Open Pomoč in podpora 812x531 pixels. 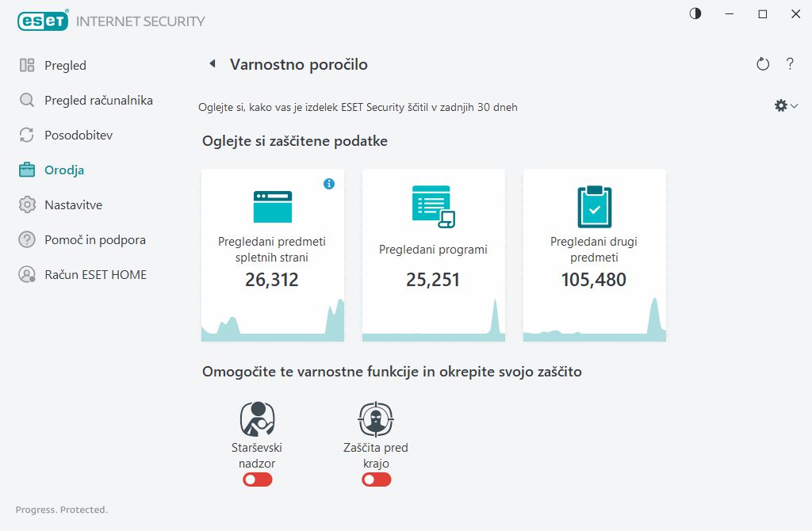point(94,240)
